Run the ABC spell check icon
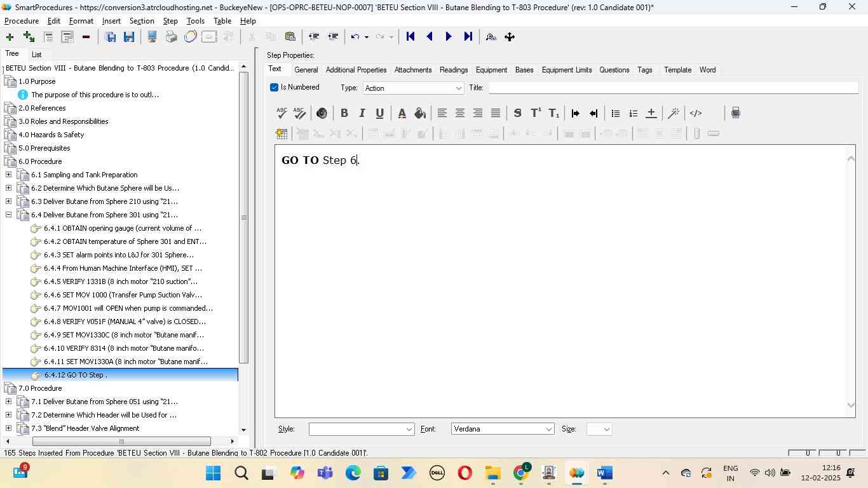 [x=282, y=113]
